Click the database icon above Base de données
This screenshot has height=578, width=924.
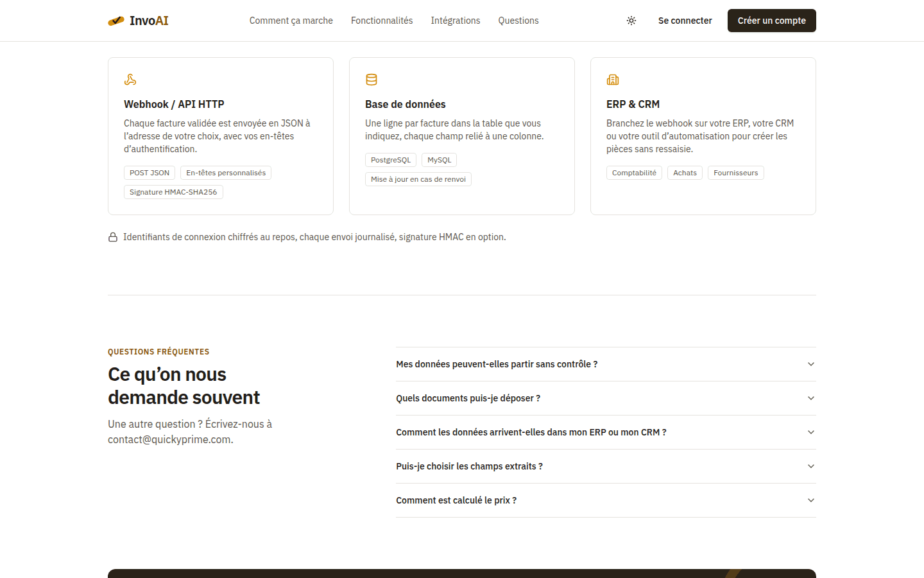point(372,80)
